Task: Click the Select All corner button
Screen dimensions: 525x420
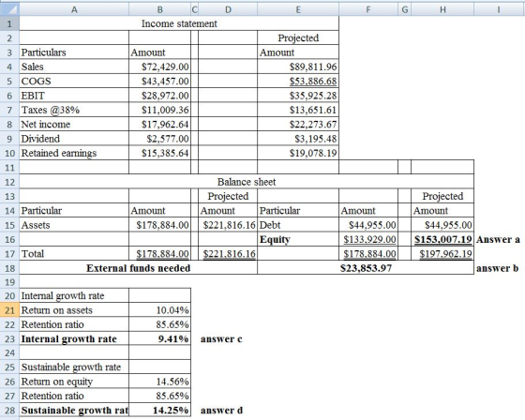Action: 9,9
